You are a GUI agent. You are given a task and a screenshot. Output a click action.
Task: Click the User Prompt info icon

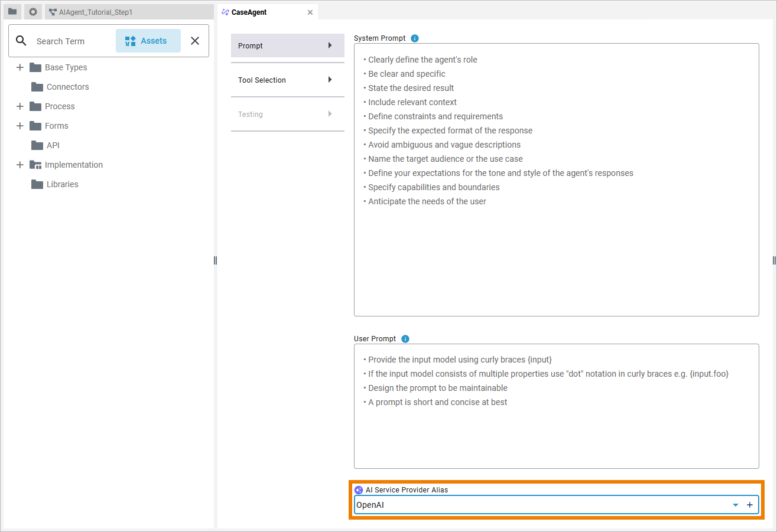[405, 339]
